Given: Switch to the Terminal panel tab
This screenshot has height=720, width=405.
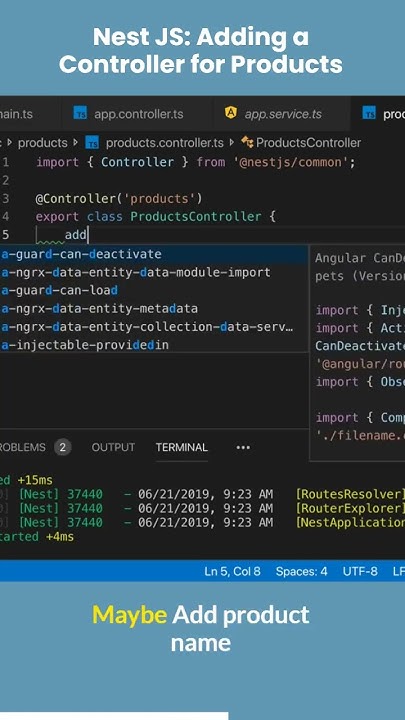Looking at the screenshot, I should [x=181, y=447].
